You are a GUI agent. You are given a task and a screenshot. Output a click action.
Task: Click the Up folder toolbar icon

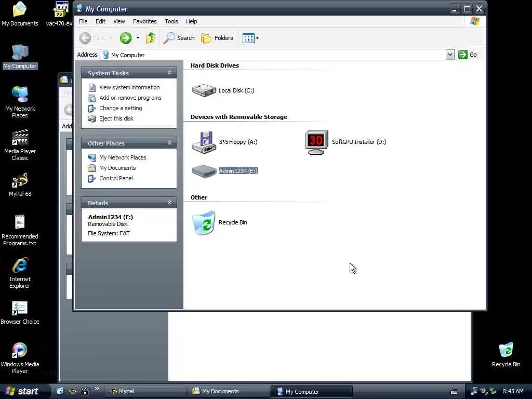coord(151,38)
